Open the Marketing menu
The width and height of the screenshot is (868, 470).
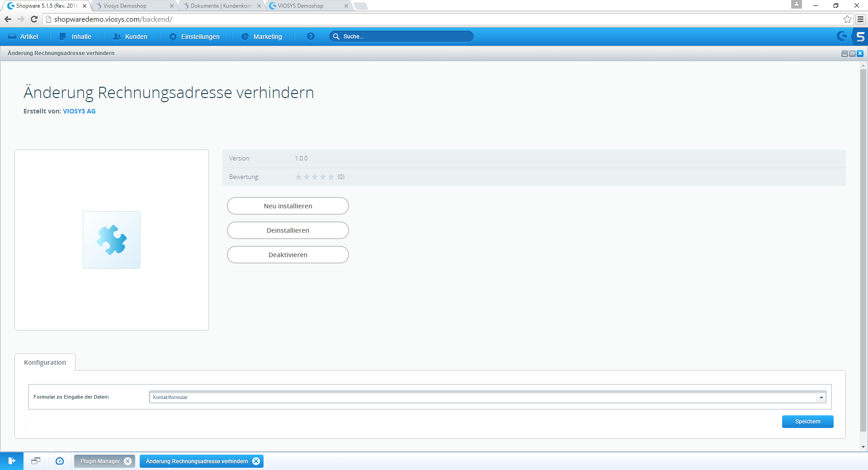(x=262, y=37)
